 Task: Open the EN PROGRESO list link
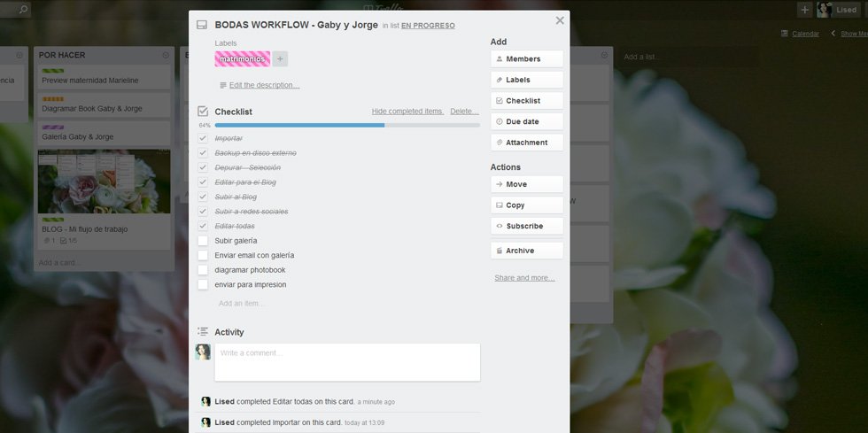pyautogui.click(x=428, y=26)
